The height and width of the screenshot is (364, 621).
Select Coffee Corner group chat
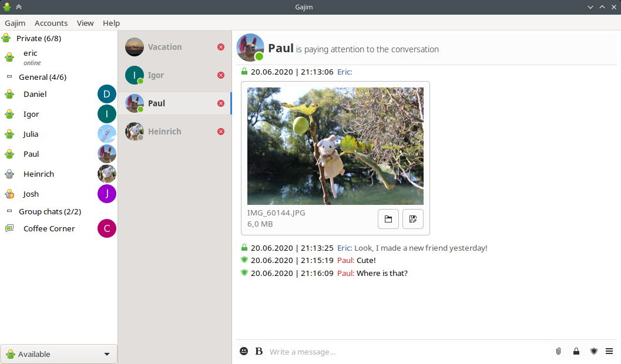coord(59,228)
